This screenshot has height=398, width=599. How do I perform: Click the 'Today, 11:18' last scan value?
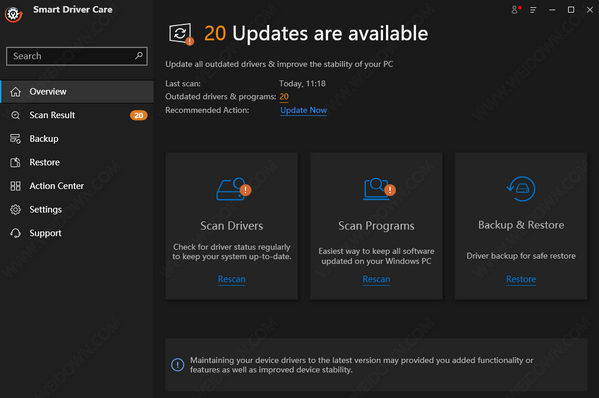[x=302, y=84]
